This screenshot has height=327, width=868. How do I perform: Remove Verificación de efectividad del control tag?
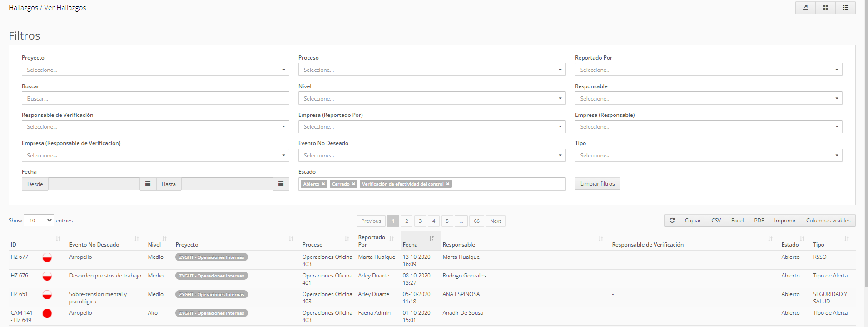click(x=447, y=184)
